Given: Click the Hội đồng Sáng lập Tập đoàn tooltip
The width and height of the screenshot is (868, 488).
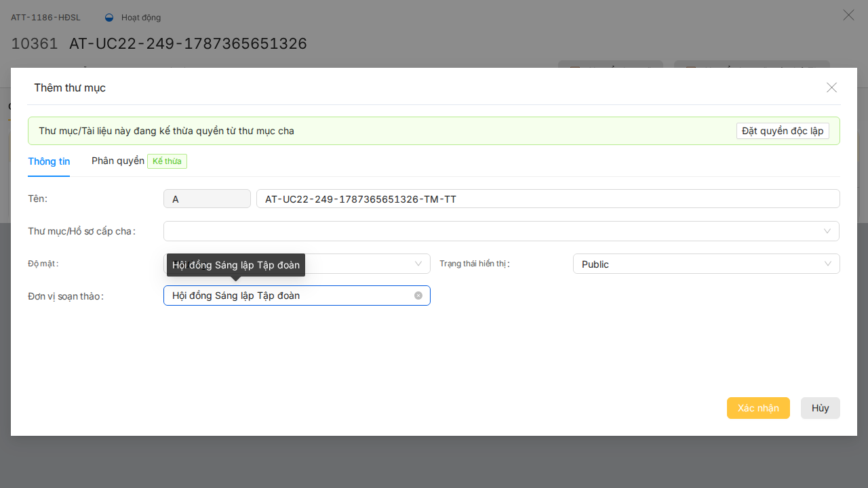Looking at the screenshot, I should pyautogui.click(x=236, y=265).
